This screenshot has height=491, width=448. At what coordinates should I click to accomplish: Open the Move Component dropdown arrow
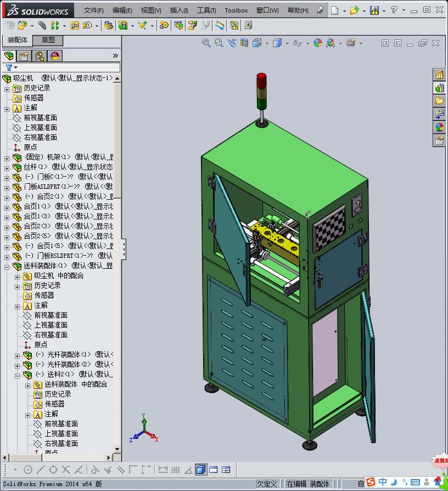tap(97, 26)
